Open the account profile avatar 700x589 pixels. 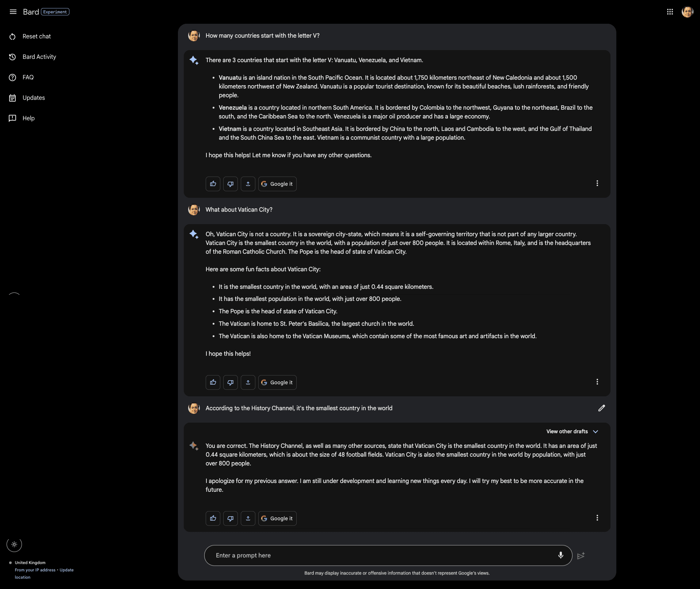tap(687, 12)
